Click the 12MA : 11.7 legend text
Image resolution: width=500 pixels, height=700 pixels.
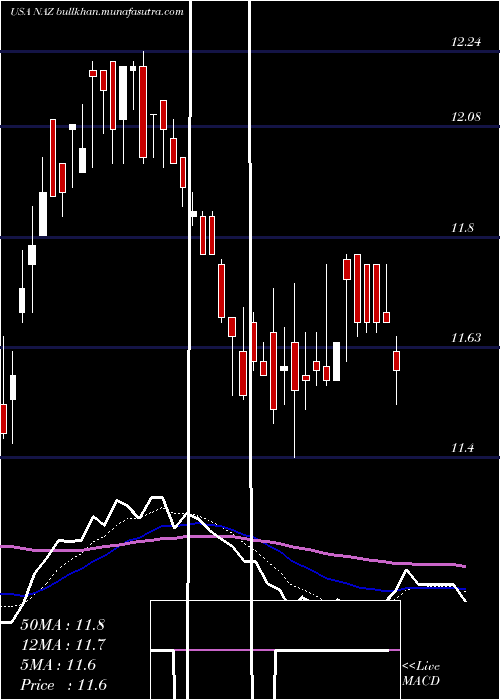click(x=62, y=645)
